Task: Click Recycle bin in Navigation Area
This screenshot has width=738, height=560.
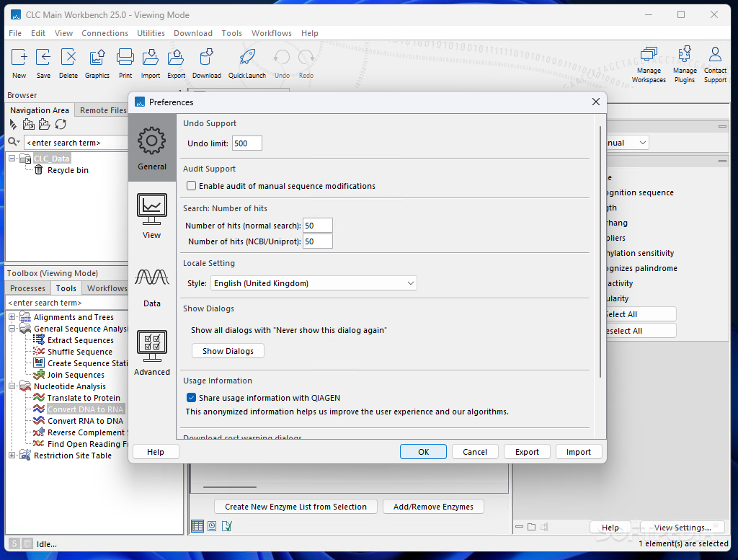Action: [x=68, y=170]
